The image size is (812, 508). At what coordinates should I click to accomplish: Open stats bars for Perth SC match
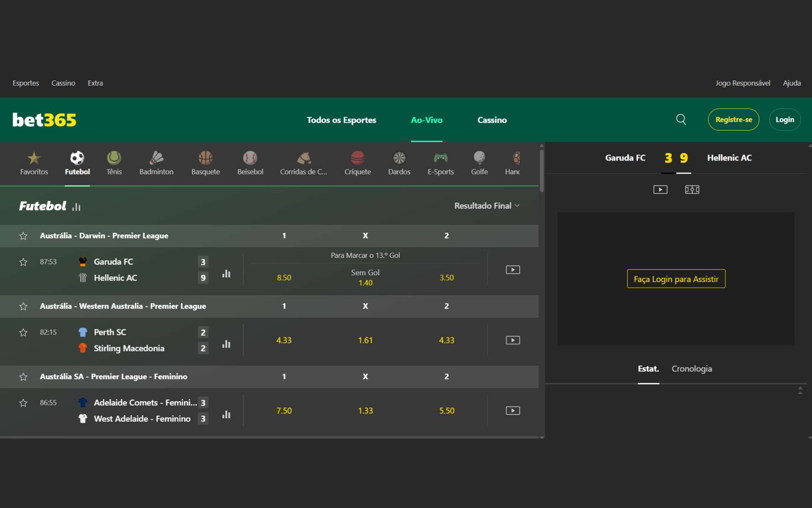pos(226,344)
